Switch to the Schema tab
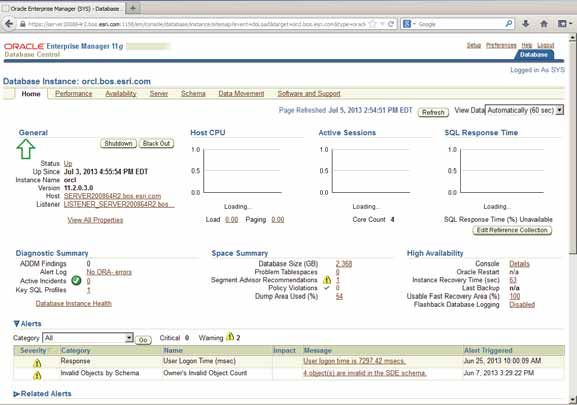577x405 pixels. click(x=193, y=93)
